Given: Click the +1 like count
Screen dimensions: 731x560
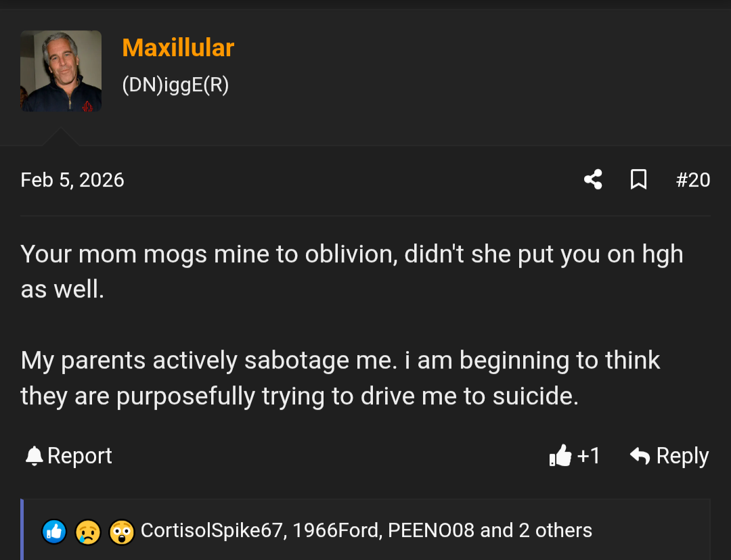Looking at the screenshot, I should (588, 455).
